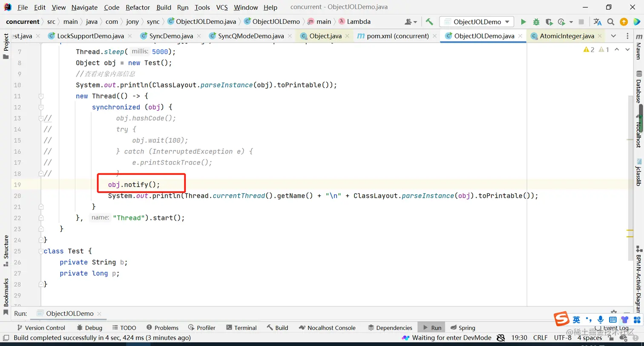Click the grey Stop square icon
Screen dimensions: 644x346
tap(581, 22)
